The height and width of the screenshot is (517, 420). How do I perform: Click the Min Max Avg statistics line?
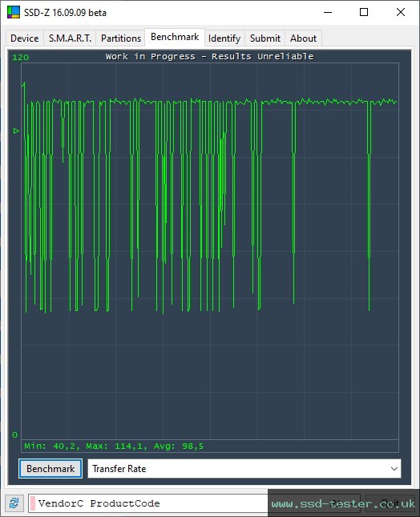click(x=114, y=446)
